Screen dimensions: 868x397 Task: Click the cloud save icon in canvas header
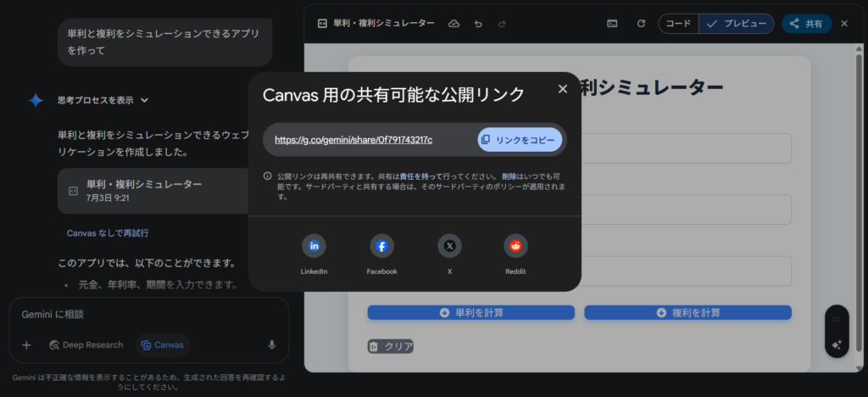click(x=454, y=24)
